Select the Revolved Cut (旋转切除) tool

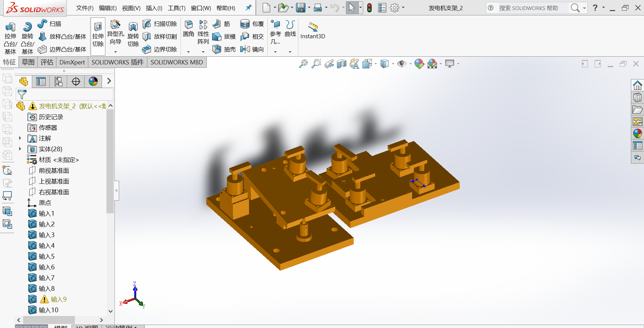tap(133, 35)
